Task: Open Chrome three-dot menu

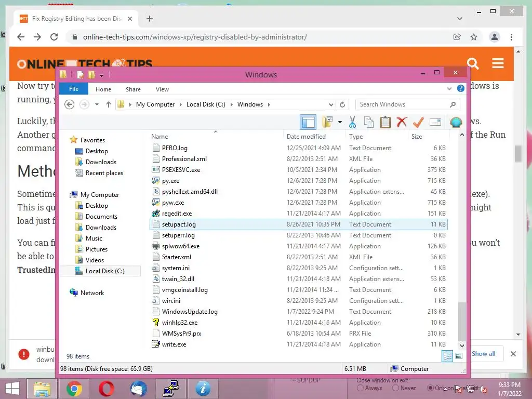Action: coord(511,37)
